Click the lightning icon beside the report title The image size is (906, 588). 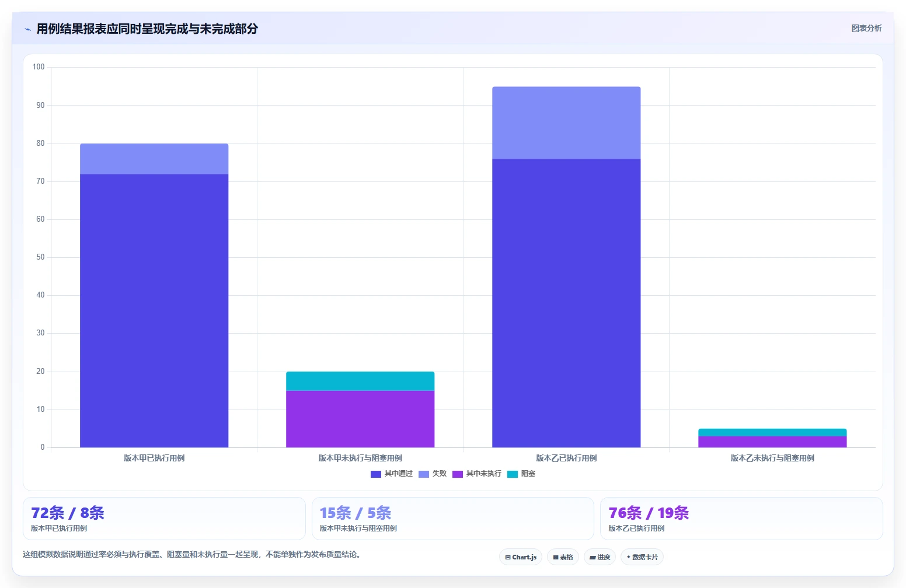coord(27,29)
